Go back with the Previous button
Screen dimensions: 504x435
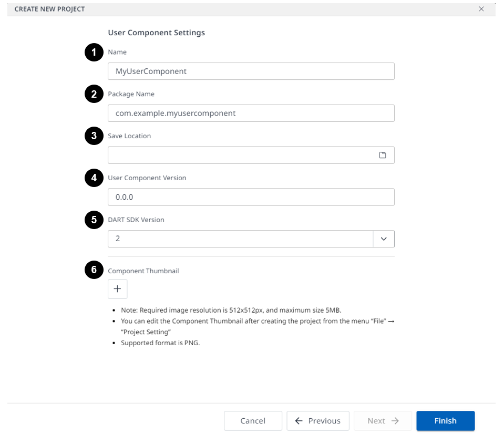318,421
